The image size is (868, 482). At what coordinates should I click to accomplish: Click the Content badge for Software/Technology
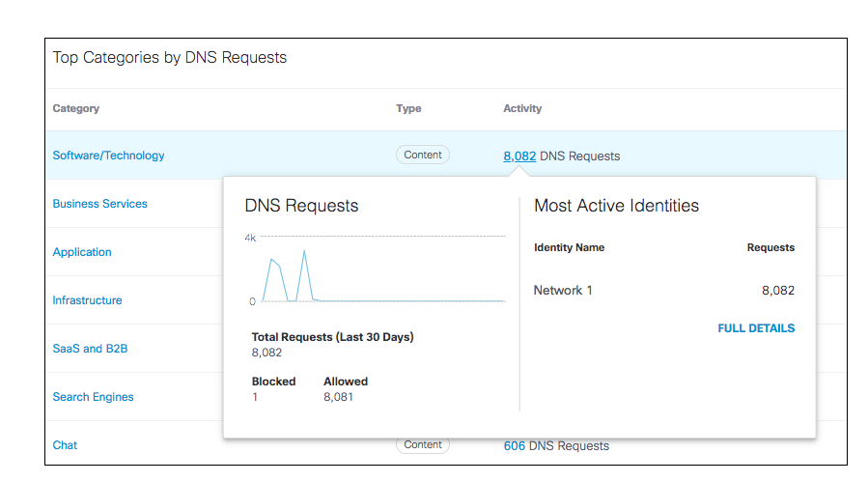click(x=422, y=155)
